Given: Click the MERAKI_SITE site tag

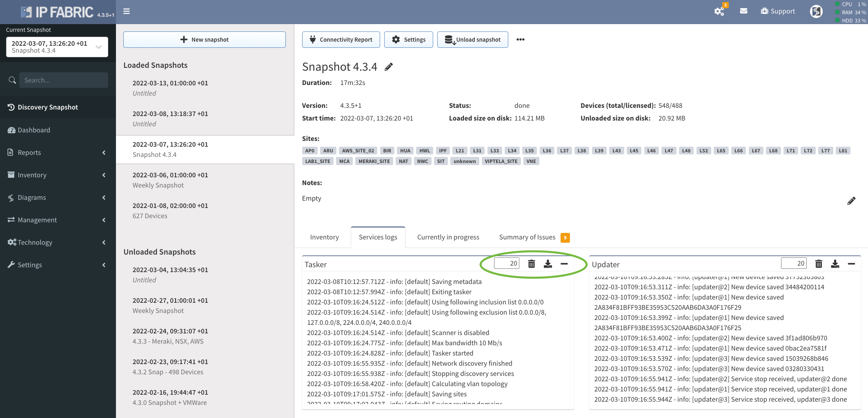Looking at the screenshot, I should (374, 161).
